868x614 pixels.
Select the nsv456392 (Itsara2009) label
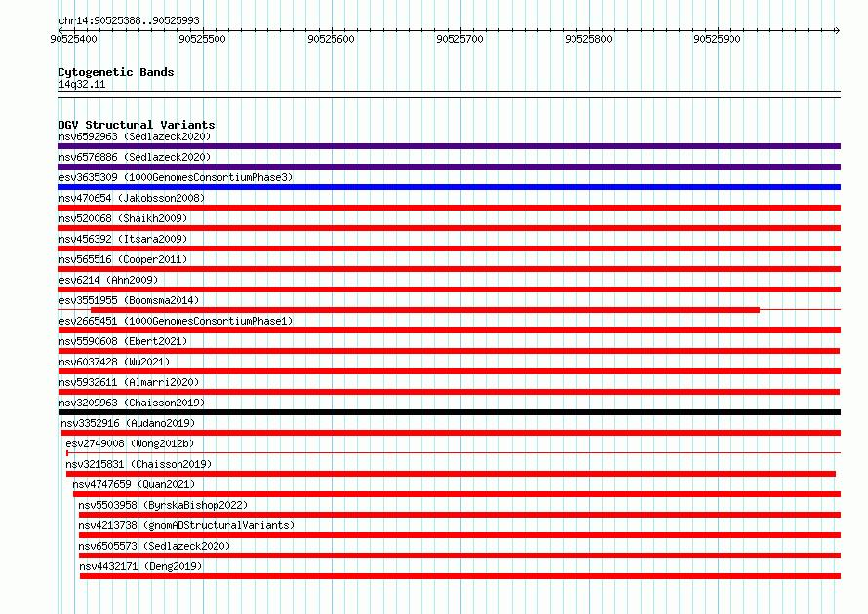(123, 239)
